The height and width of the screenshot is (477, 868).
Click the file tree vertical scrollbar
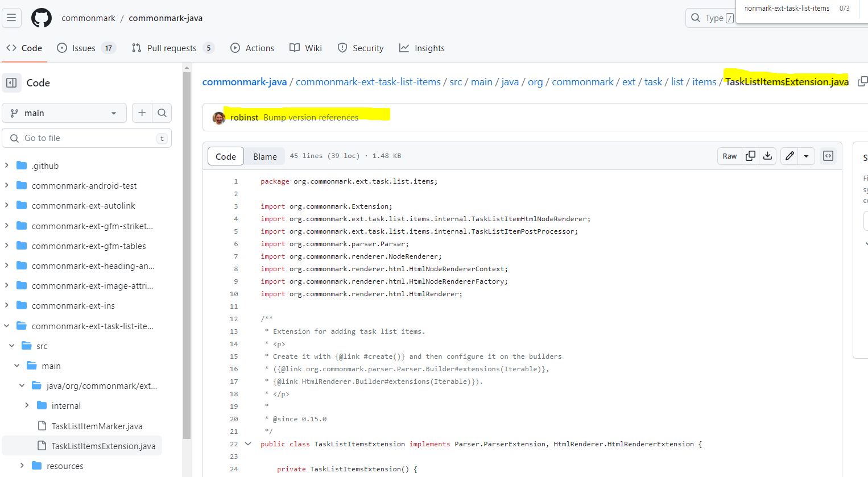187,256
